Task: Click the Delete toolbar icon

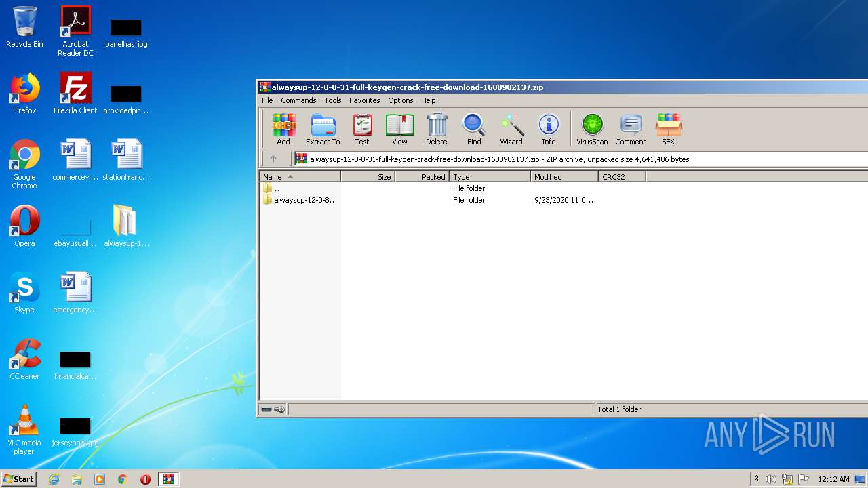Action: [x=437, y=129]
